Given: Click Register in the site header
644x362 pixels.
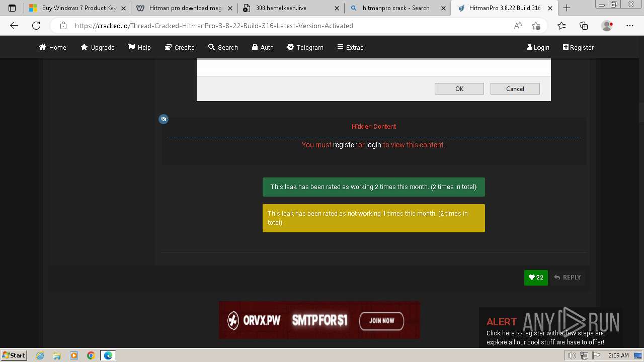Looking at the screenshot, I should [x=578, y=47].
